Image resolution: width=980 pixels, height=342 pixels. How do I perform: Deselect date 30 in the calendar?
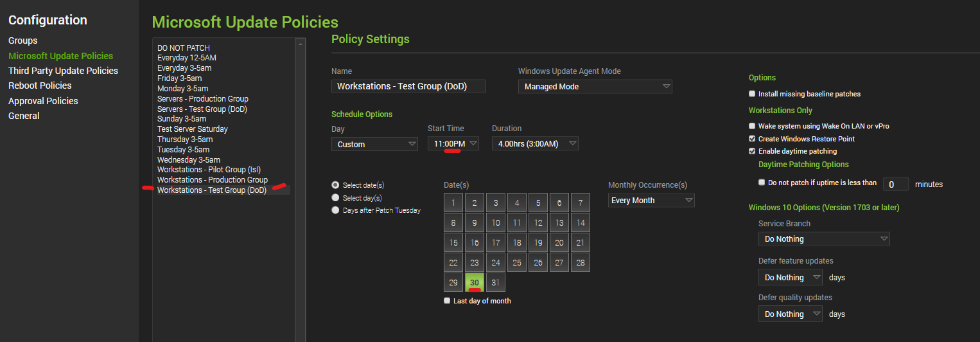tap(475, 282)
